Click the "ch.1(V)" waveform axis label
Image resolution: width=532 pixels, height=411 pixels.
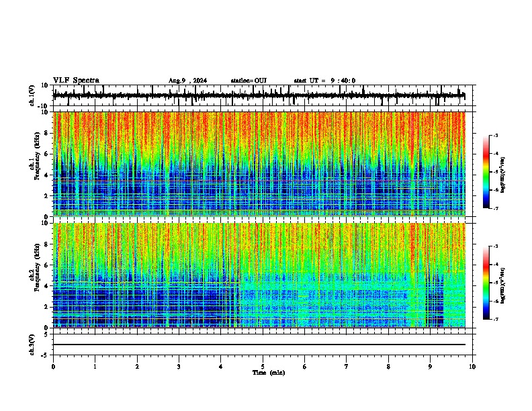pyautogui.click(x=32, y=95)
